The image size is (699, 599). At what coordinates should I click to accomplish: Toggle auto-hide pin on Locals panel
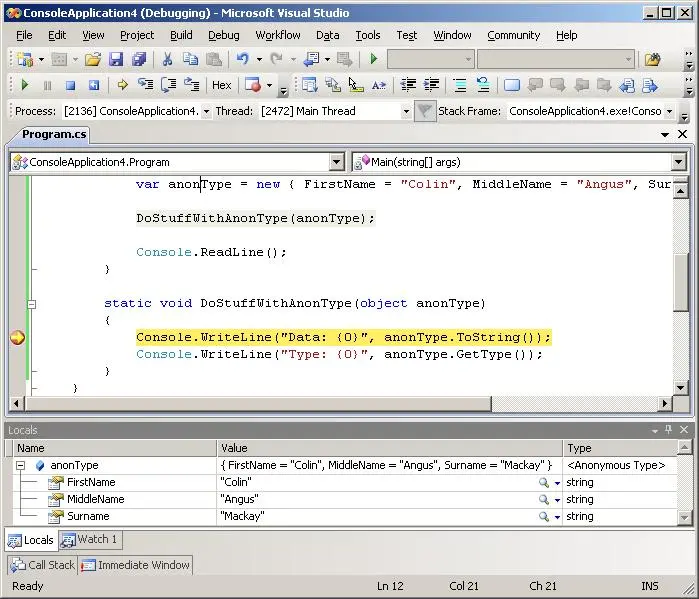point(668,429)
